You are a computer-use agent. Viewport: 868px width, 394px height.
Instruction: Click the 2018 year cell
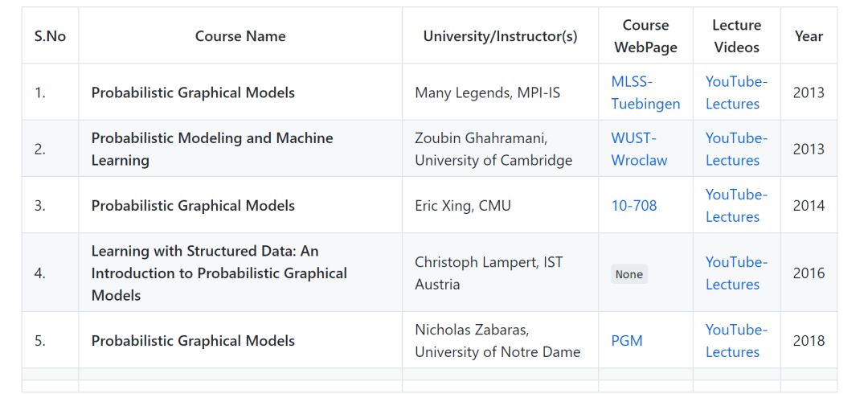[809, 341]
